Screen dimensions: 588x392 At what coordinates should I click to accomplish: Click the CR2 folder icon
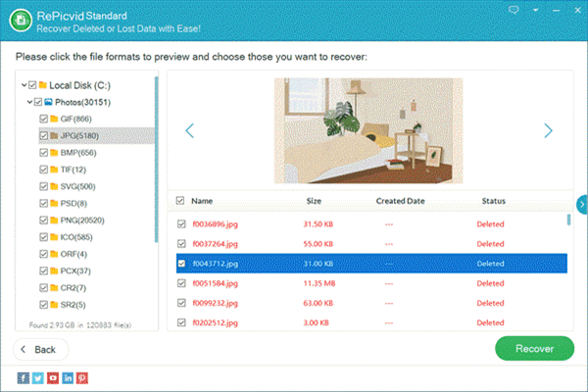[54, 288]
